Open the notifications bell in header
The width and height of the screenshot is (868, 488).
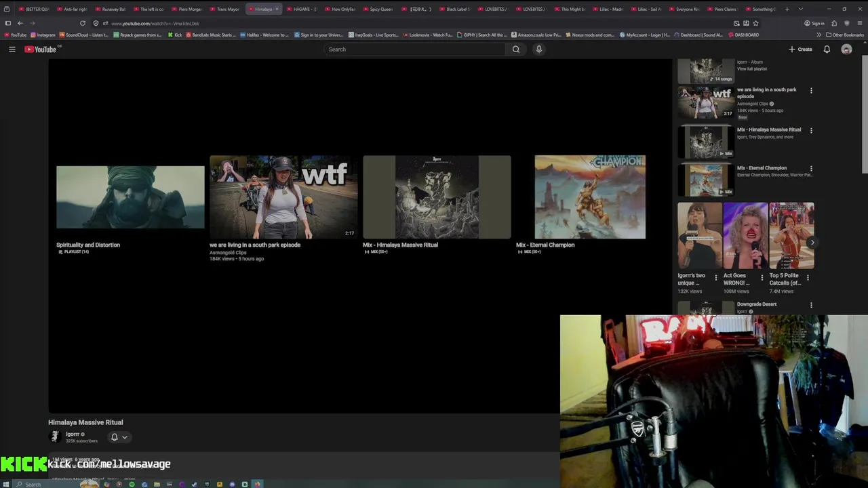pos(827,49)
